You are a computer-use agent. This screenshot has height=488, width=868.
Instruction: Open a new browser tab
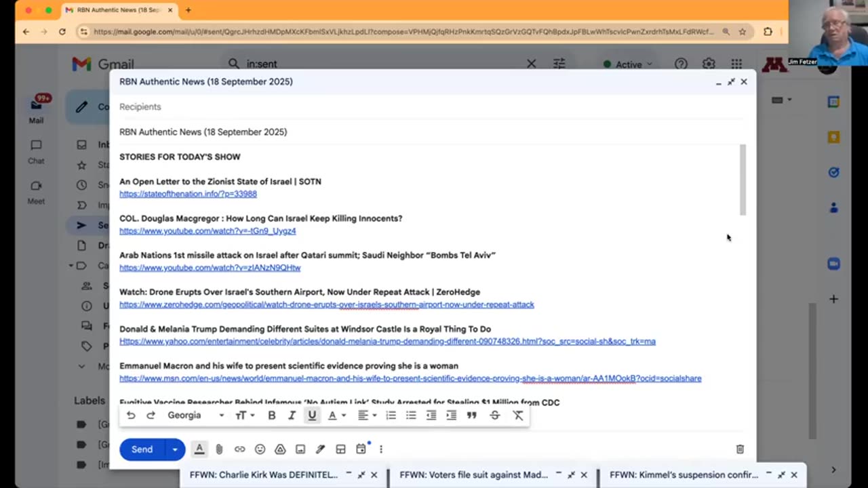coord(188,10)
